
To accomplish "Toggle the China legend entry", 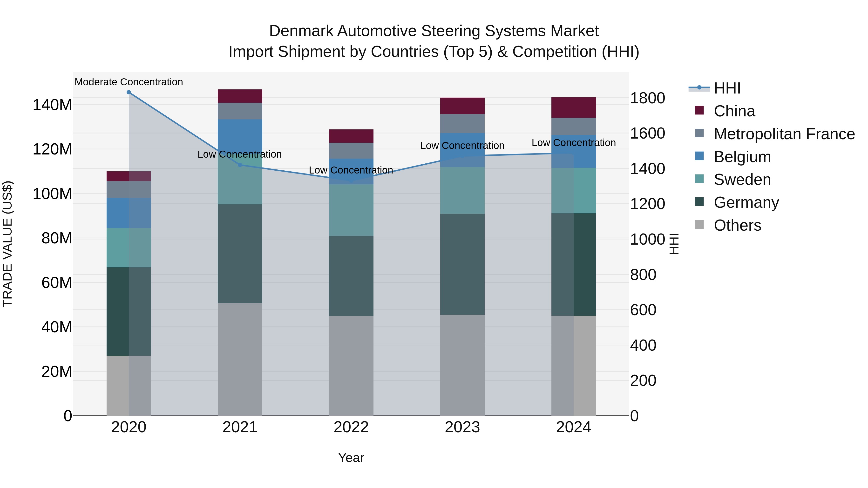I will coord(725,111).
